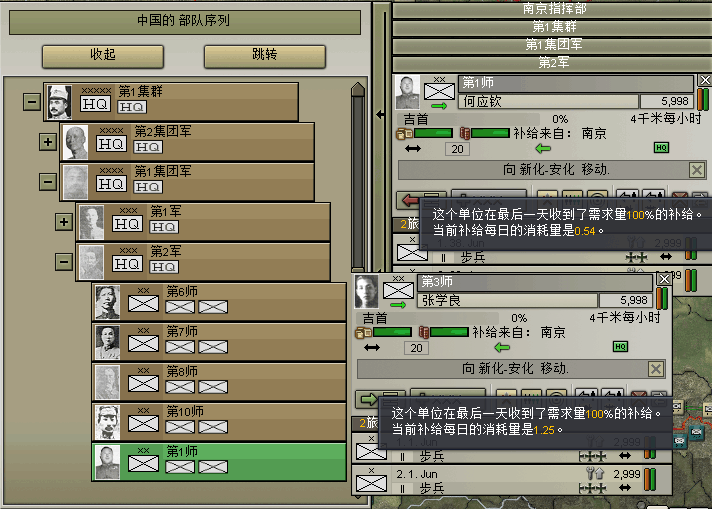Viewport: 712px width, 509px height.
Task: Expand the 第2集团军 tree node
Action: (x=48, y=142)
